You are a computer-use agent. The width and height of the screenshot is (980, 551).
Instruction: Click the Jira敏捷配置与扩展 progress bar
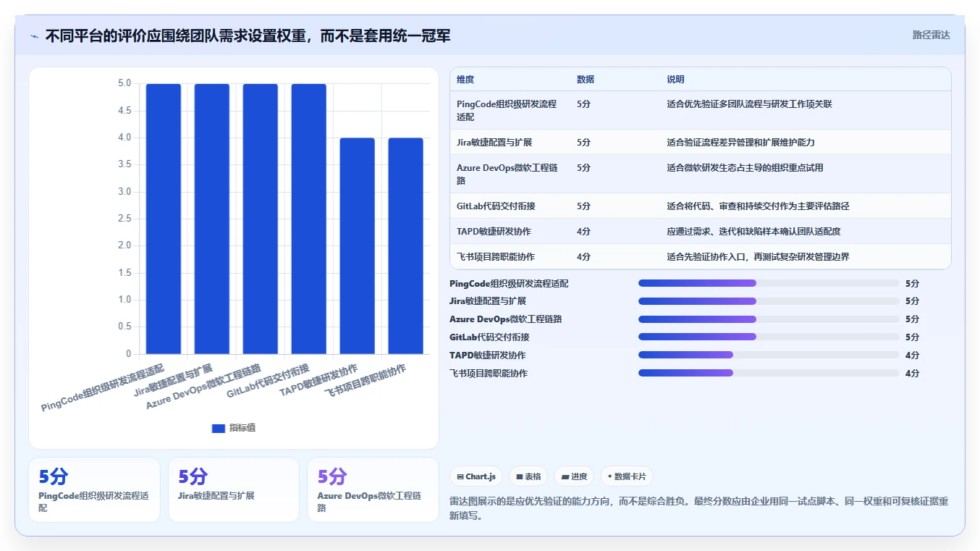(x=769, y=301)
